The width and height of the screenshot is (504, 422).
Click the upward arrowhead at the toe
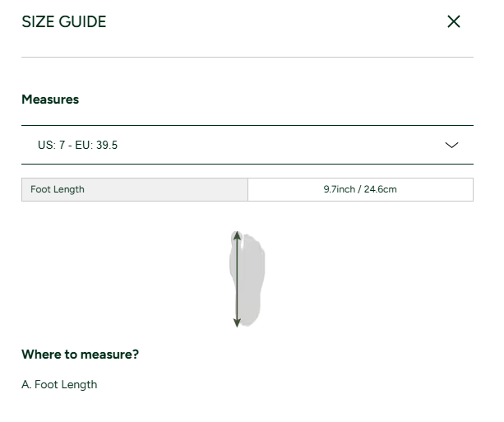pos(237,235)
